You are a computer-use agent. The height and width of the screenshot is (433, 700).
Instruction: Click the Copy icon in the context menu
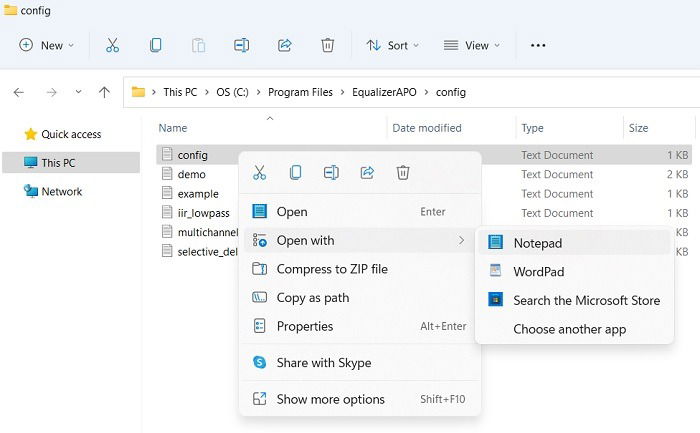295,172
